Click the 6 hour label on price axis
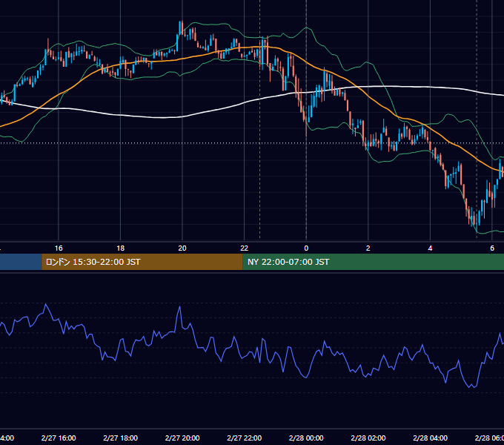Viewport: 504px width, 445px height. tap(492, 248)
